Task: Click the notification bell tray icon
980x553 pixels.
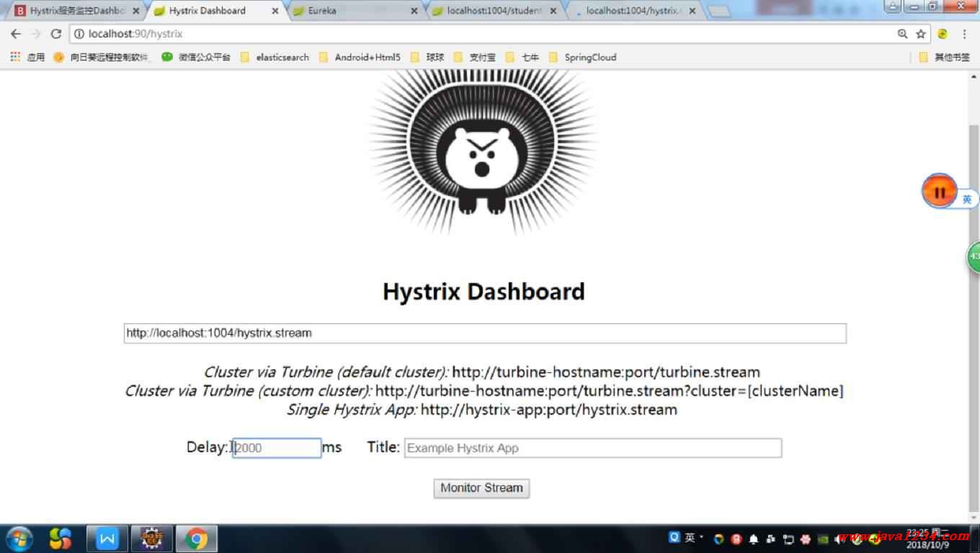Action: tap(754, 539)
